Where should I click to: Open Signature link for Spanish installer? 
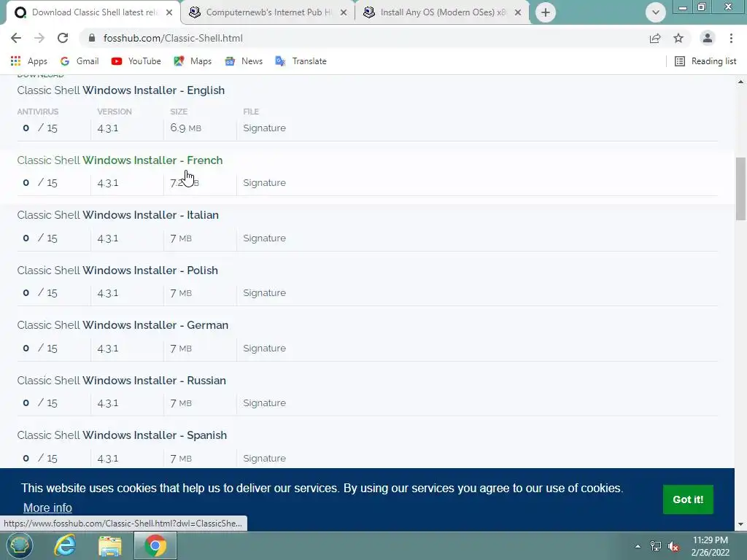point(264,458)
